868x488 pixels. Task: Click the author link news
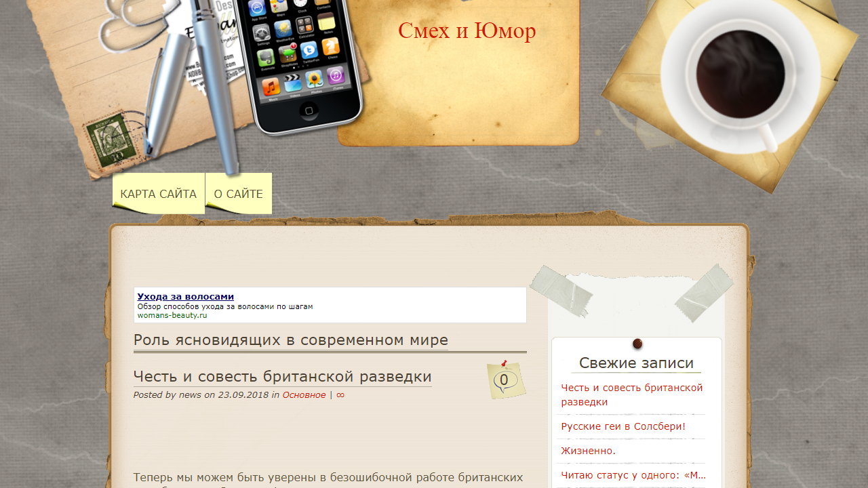click(190, 394)
